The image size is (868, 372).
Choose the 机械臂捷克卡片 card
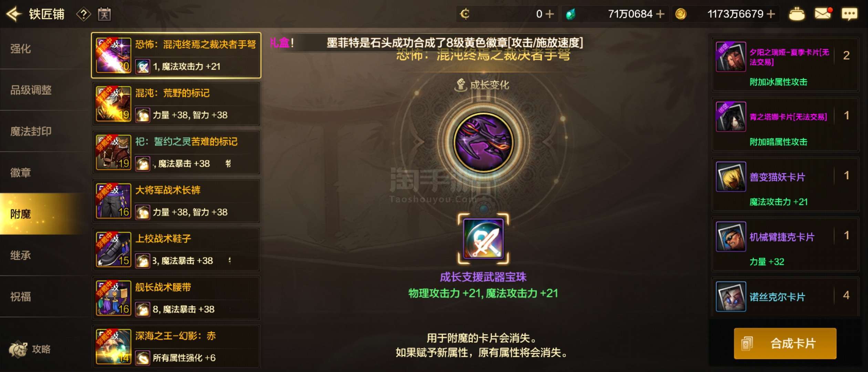(x=785, y=245)
